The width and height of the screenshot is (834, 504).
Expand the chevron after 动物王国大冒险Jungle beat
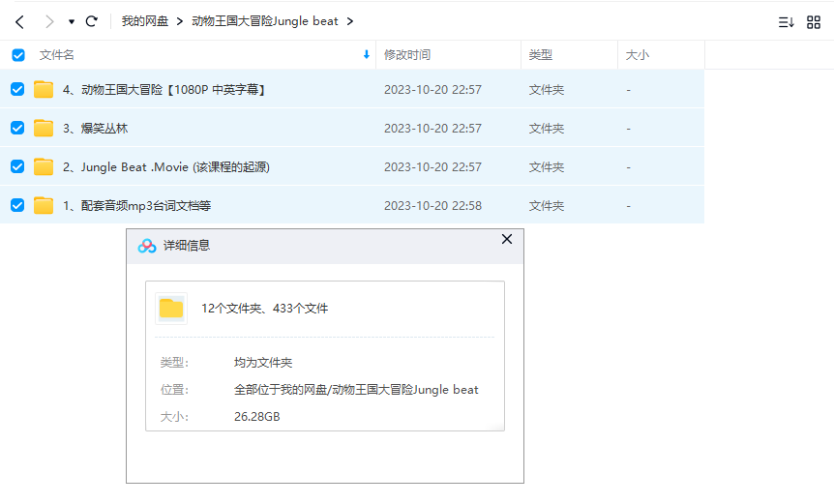coord(349,21)
